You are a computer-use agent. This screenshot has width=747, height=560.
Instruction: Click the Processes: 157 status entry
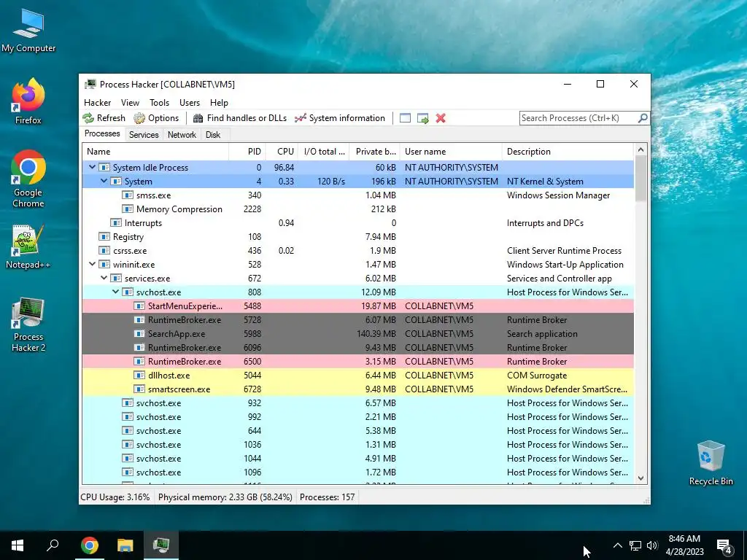(328, 497)
